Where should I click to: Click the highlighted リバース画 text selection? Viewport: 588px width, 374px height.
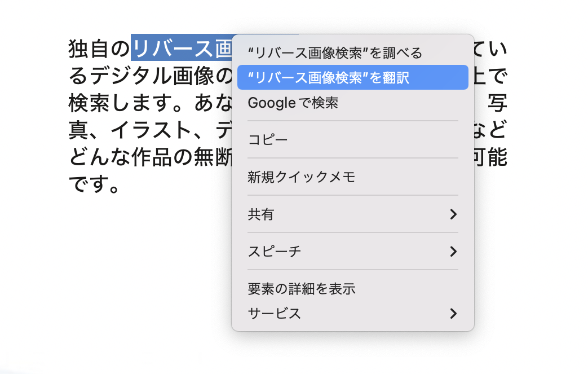click(x=180, y=49)
